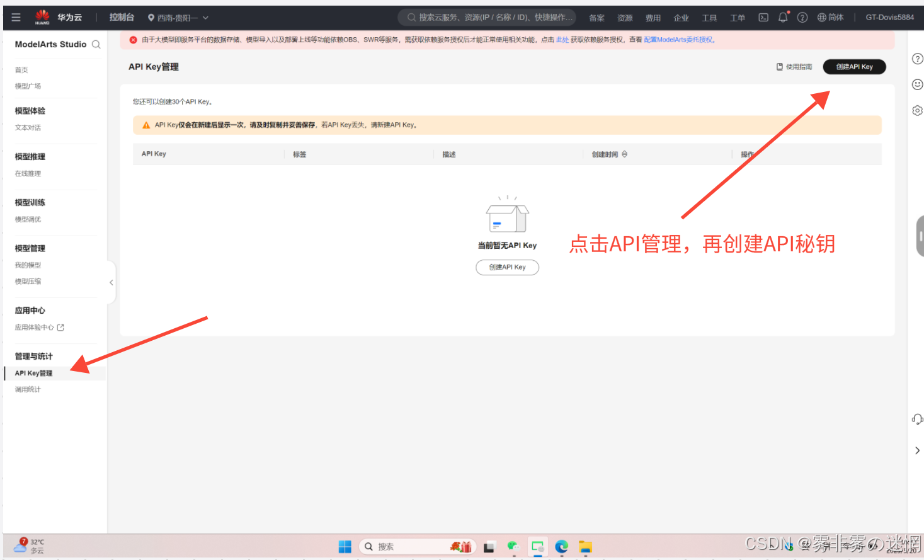924x560 pixels.
Task: Collapse the left sidebar with chevron handle
Action: click(111, 282)
